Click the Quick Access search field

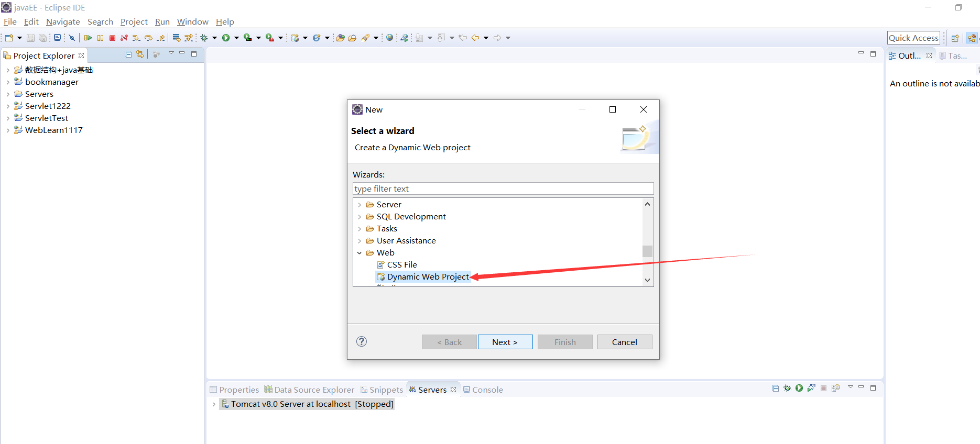tap(913, 38)
